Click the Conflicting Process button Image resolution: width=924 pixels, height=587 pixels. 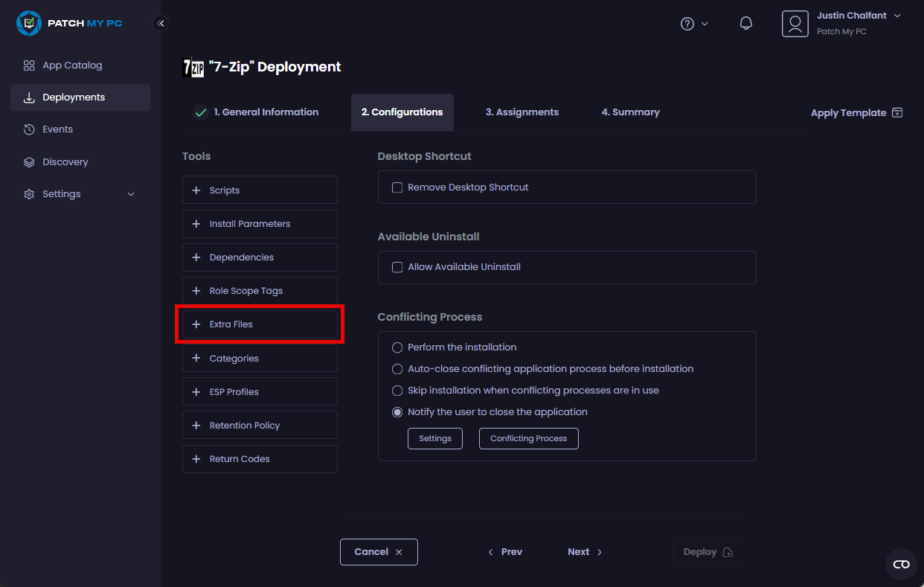click(528, 439)
